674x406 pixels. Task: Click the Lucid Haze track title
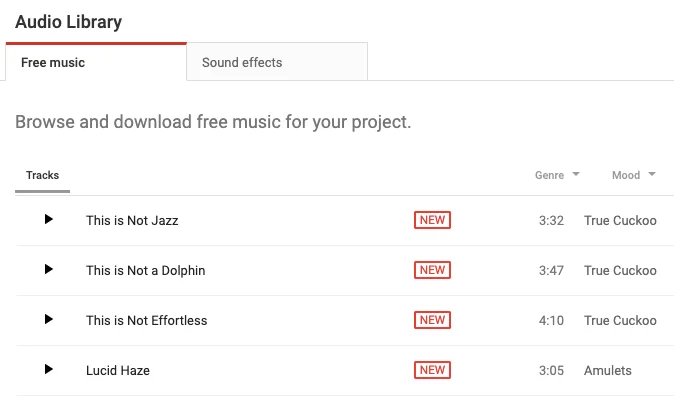tap(118, 370)
